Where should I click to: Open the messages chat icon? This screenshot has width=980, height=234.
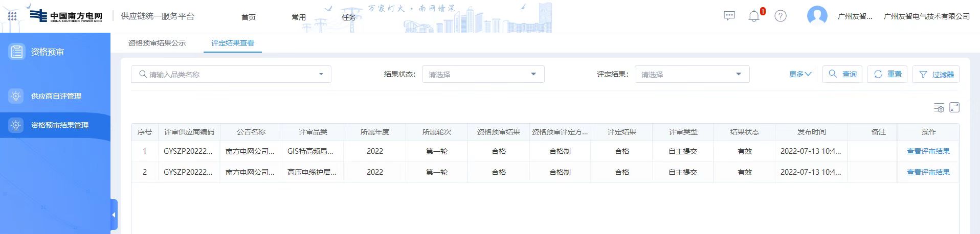click(x=729, y=16)
